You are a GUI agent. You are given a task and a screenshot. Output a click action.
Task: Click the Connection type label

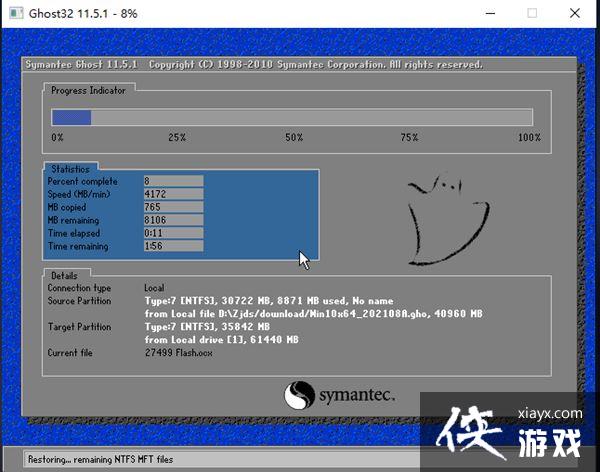click(79, 288)
